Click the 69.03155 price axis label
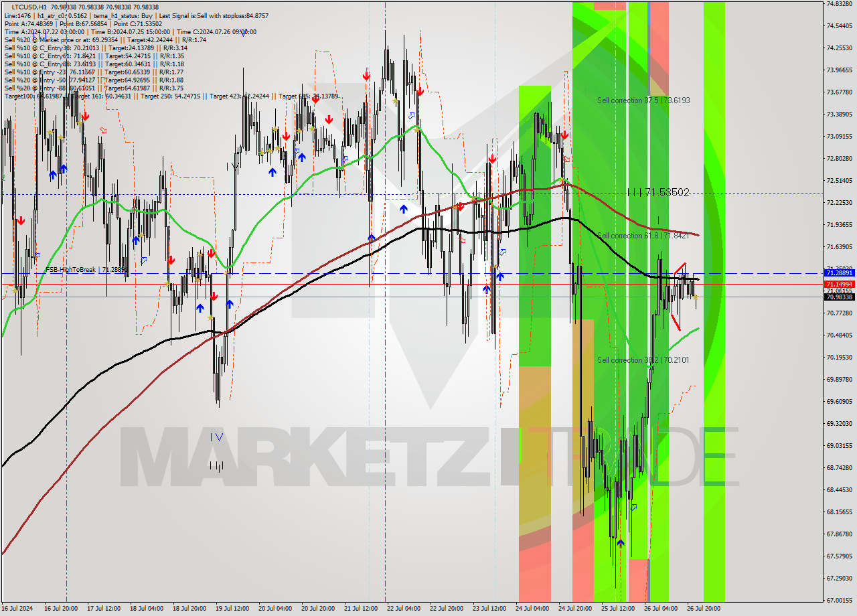 tap(839, 445)
